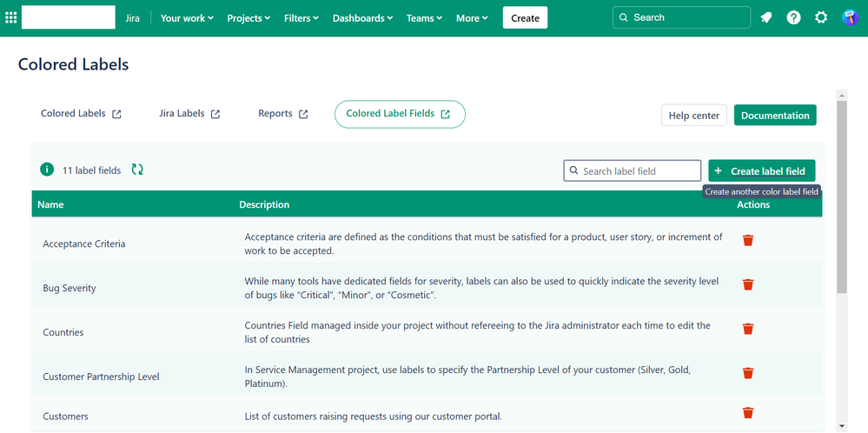Open the Customers row name
868x433 pixels.
pyautogui.click(x=65, y=416)
